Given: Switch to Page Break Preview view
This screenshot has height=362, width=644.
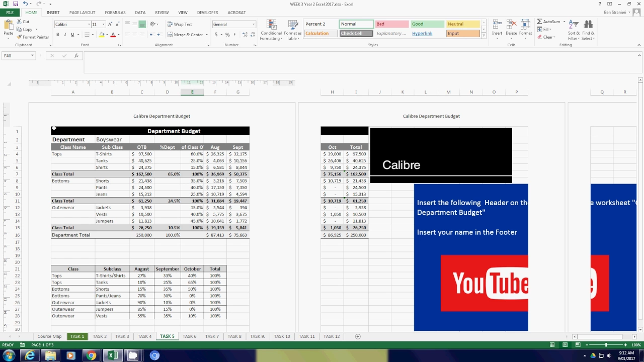Looking at the screenshot, I should [578, 345].
